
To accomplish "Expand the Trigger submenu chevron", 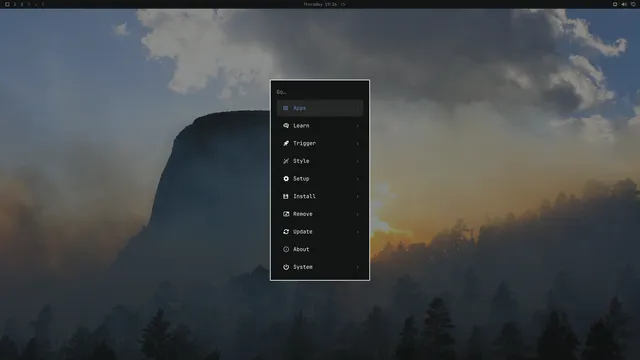I will 358,143.
